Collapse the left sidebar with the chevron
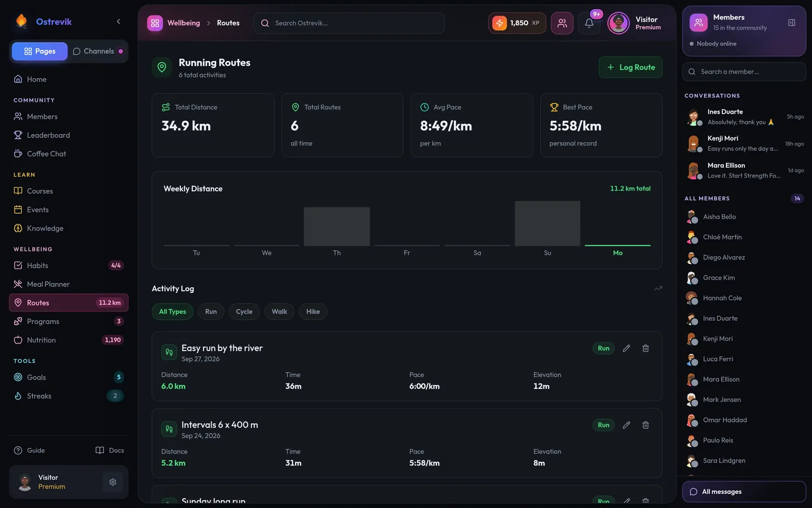The image size is (812, 508). [119, 22]
